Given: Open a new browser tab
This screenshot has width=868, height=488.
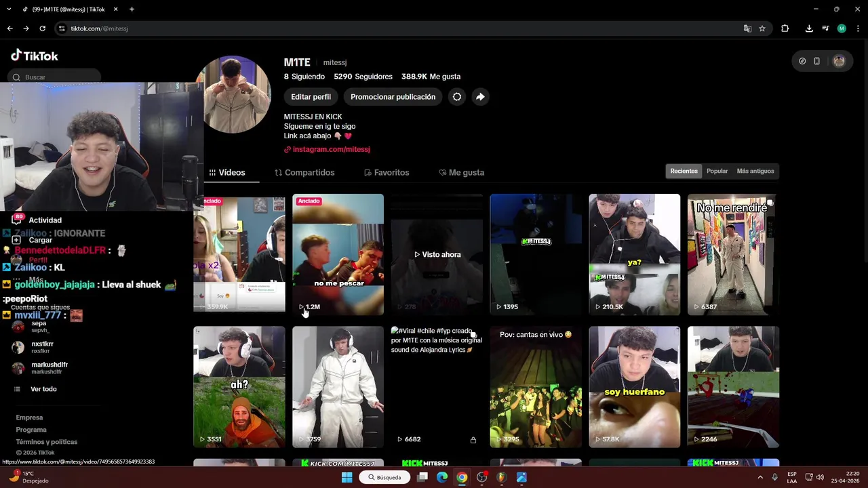Looking at the screenshot, I should tap(132, 9).
